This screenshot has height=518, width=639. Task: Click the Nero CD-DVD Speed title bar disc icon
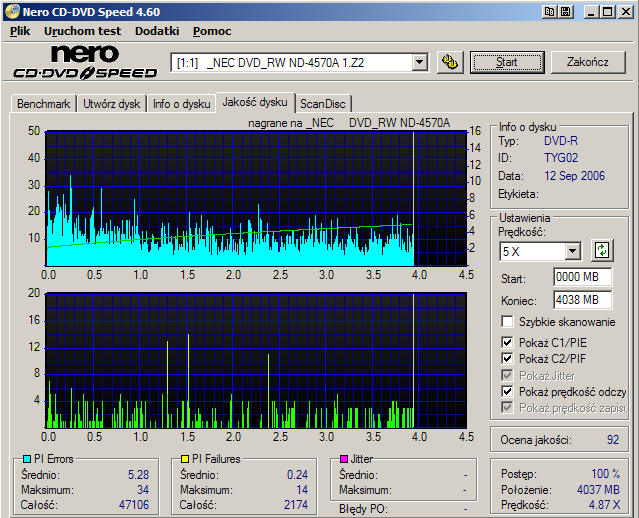pyautogui.click(x=13, y=11)
